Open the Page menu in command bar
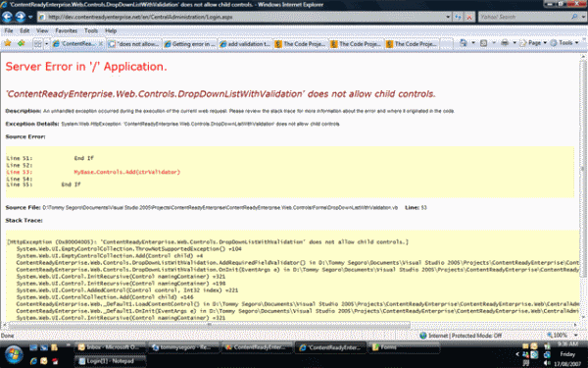588x368 pixels. click(x=533, y=43)
